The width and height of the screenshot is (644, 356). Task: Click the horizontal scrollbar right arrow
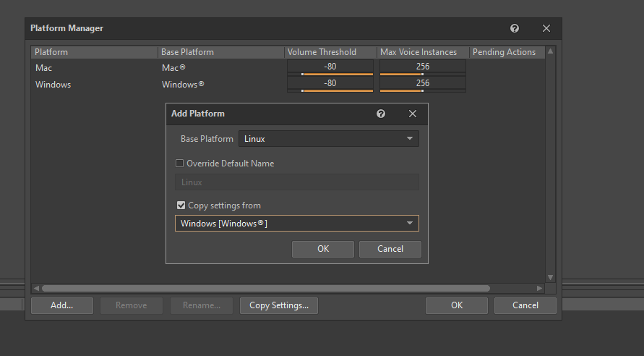click(539, 288)
